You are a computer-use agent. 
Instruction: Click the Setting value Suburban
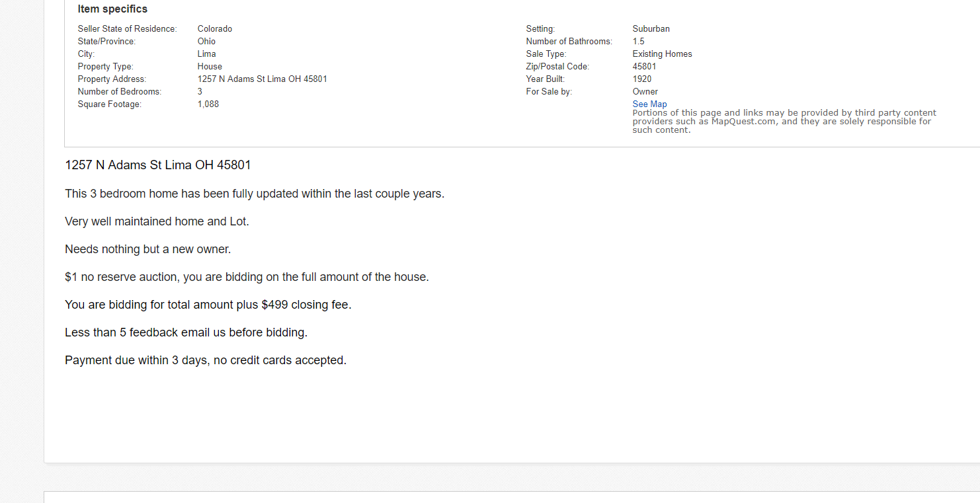(651, 28)
